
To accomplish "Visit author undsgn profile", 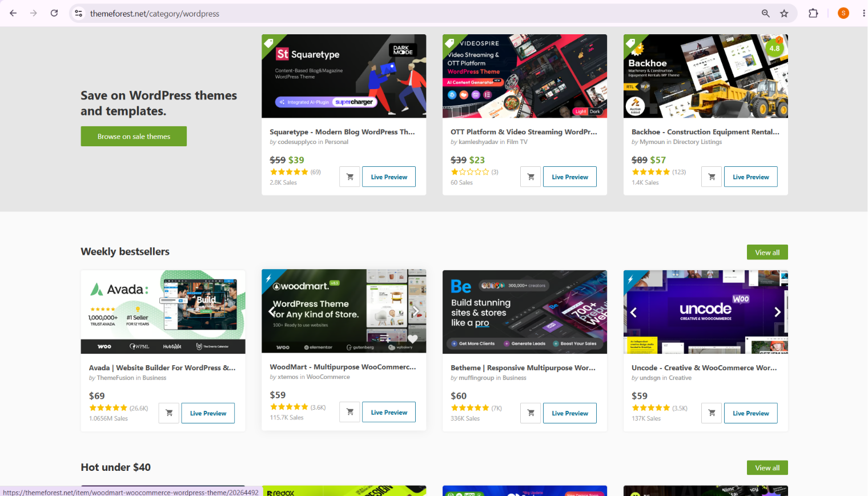I will (650, 378).
